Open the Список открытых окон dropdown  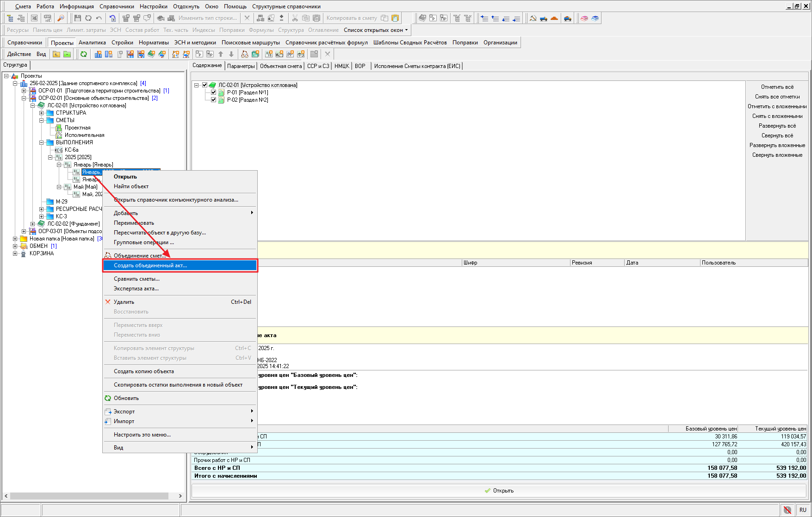click(376, 30)
